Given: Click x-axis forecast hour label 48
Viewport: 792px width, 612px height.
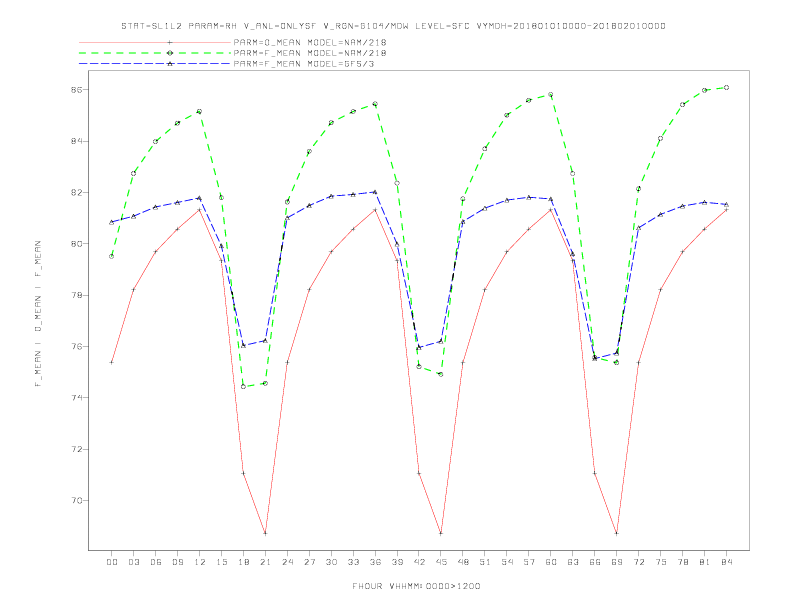Looking at the screenshot, I should (x=463, y=562).
